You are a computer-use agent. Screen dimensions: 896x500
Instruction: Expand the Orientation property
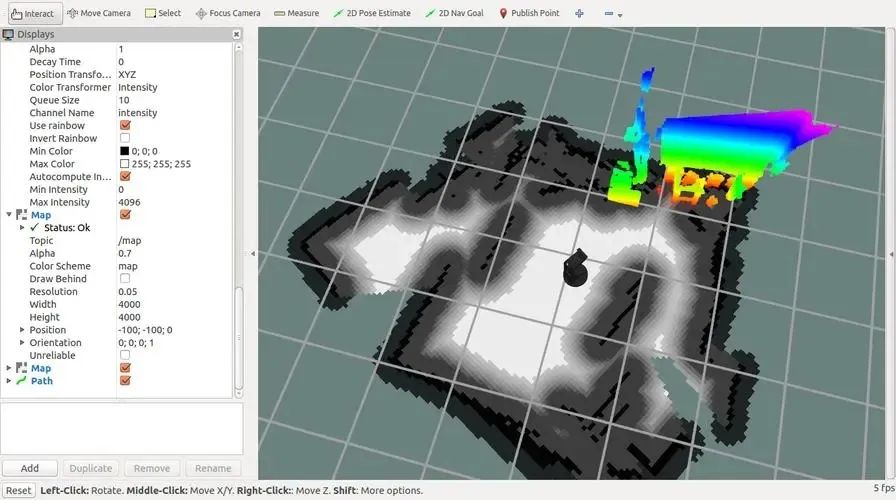[22, 342]
